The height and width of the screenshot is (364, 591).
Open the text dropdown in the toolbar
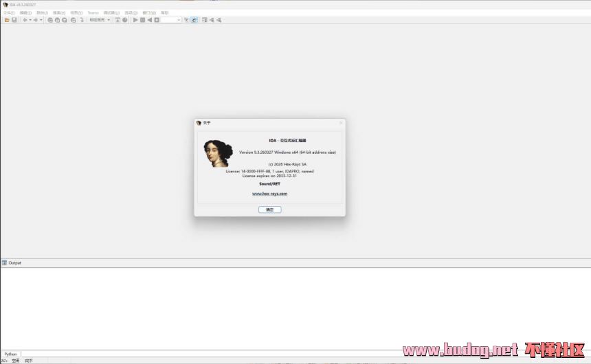[x=100, y=20]
